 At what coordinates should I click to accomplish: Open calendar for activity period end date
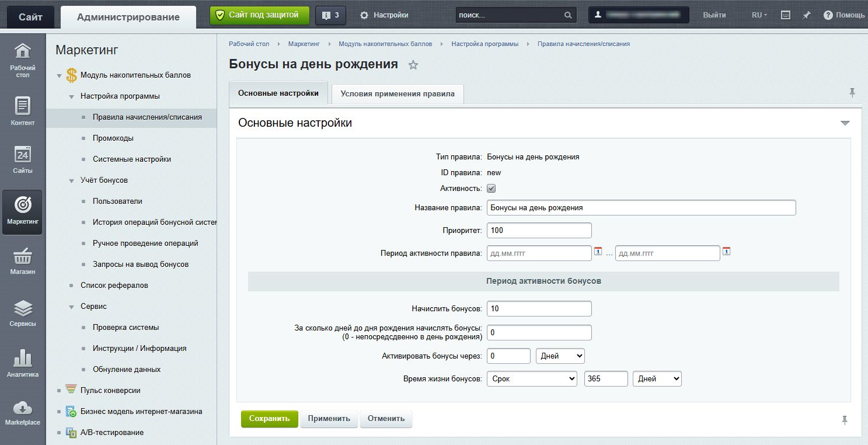[x=726, y=252]
